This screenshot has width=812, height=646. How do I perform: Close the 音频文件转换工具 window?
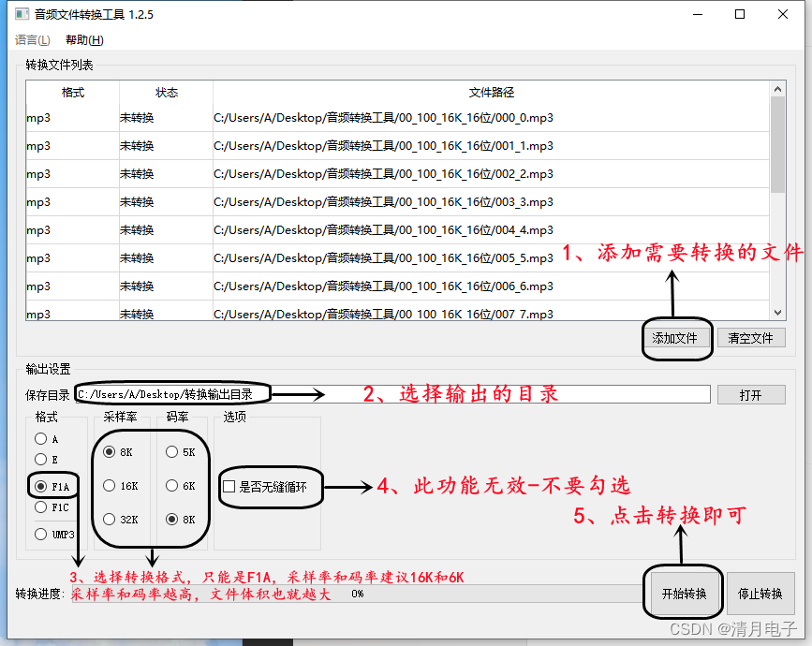point(783,14)
